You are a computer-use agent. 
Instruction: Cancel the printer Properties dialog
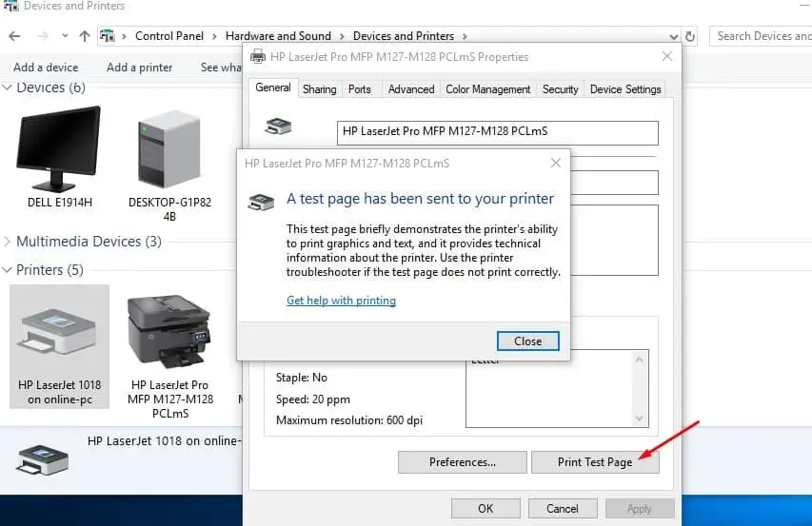pyautogui.click(x=563, y=509)
